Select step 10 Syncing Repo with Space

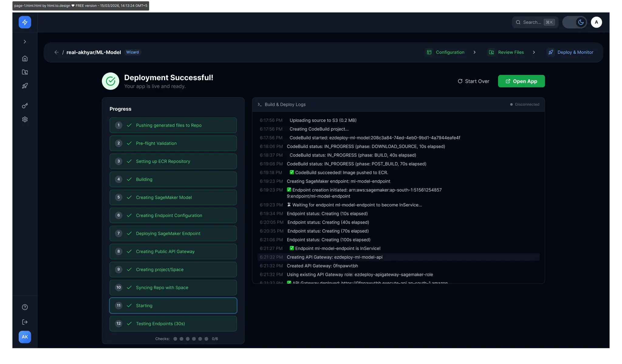click(x=173, y=287)
